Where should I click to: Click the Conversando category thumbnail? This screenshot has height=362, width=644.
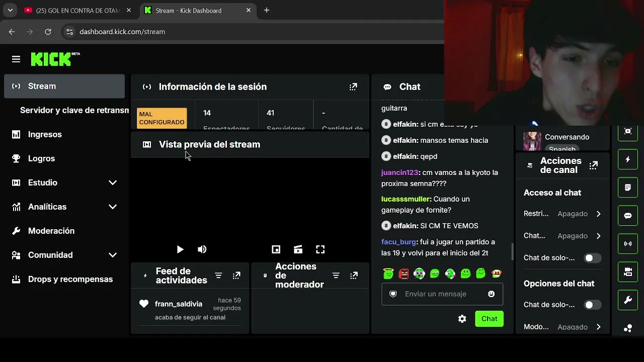[x=532, y=141]
